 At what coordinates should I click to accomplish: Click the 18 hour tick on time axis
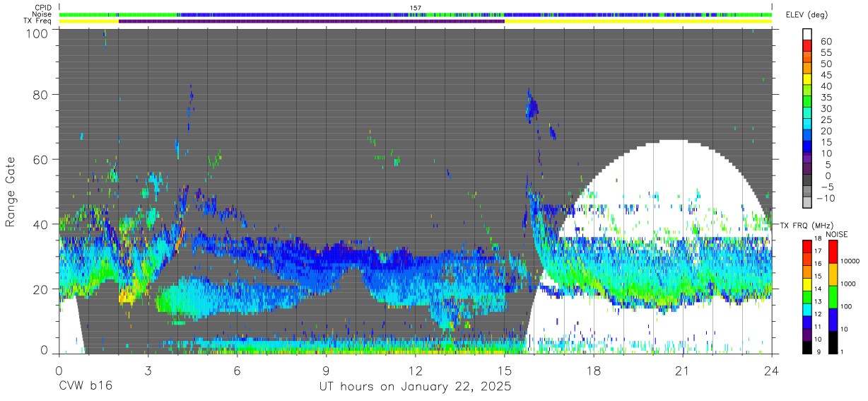[x=593, y=370]
